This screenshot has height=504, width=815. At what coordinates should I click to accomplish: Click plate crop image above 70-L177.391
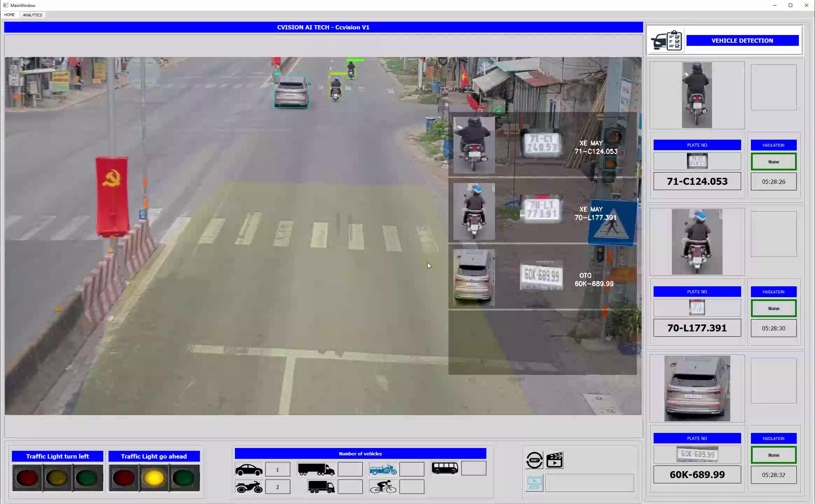tap(697, 308)
